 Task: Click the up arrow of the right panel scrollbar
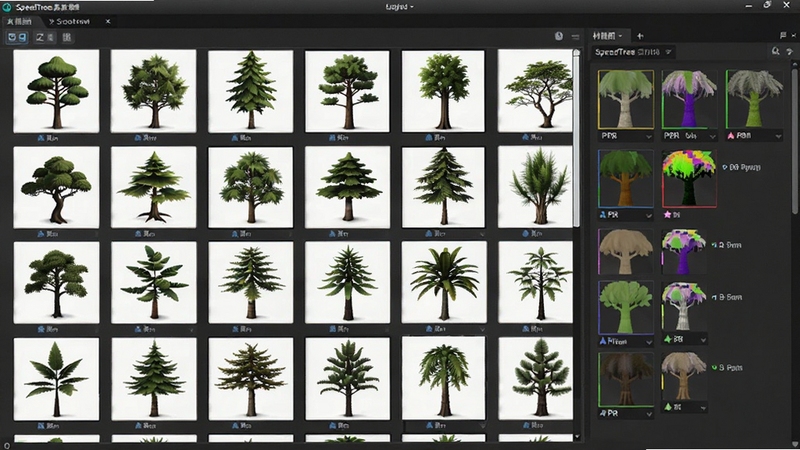pyautogui.click(x=795, y=63)
